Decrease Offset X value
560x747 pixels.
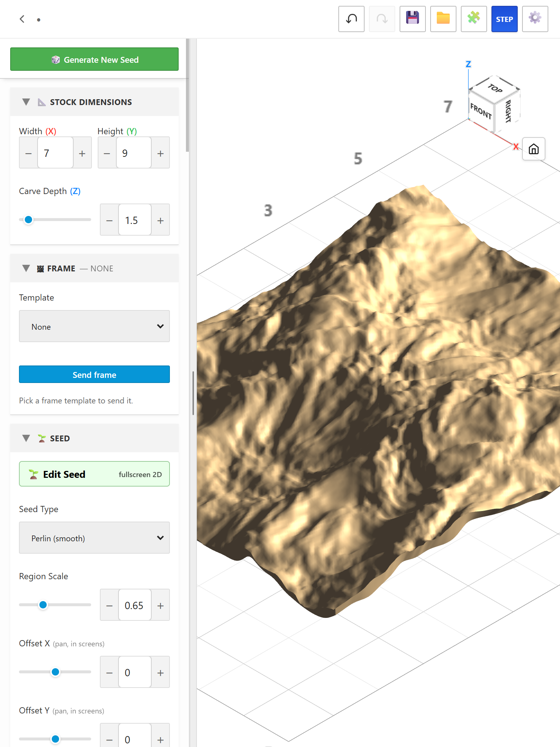109,672
